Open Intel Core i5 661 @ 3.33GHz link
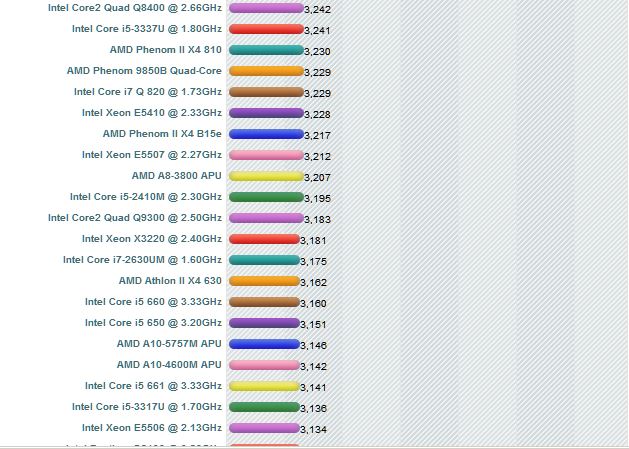 point(153,386)
